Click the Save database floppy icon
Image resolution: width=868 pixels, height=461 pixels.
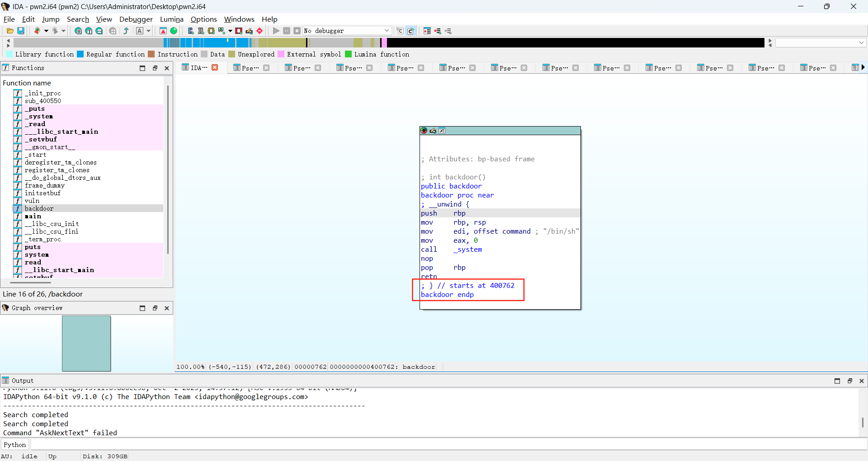(21, 31)
